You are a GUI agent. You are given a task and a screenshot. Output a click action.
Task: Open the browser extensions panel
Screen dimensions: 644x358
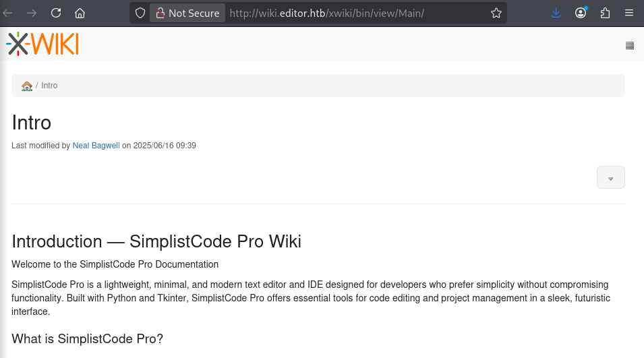[x=605, y=13]
